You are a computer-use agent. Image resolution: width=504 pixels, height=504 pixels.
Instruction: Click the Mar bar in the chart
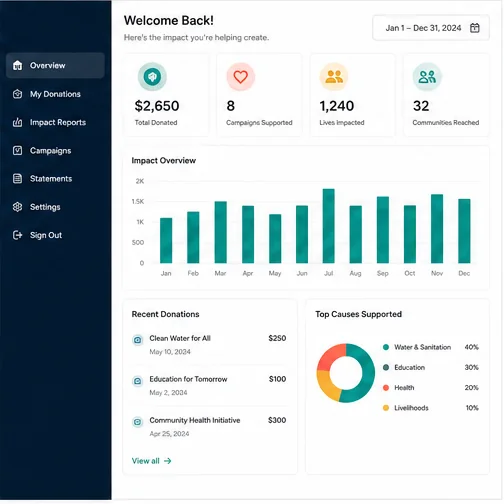coord(220,232)
